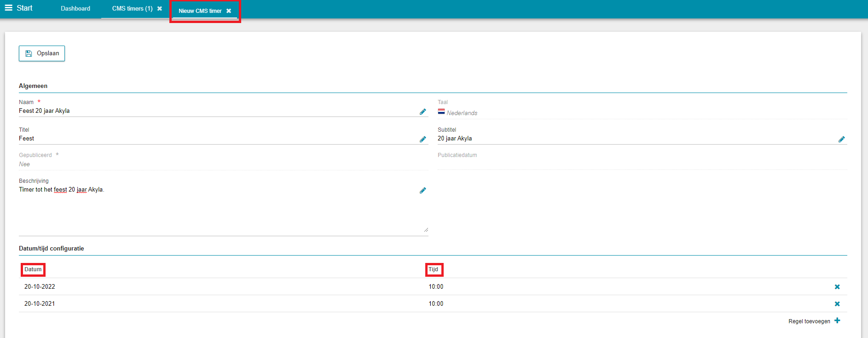Select the 20-10-2021 date cell

coord(40,303)
